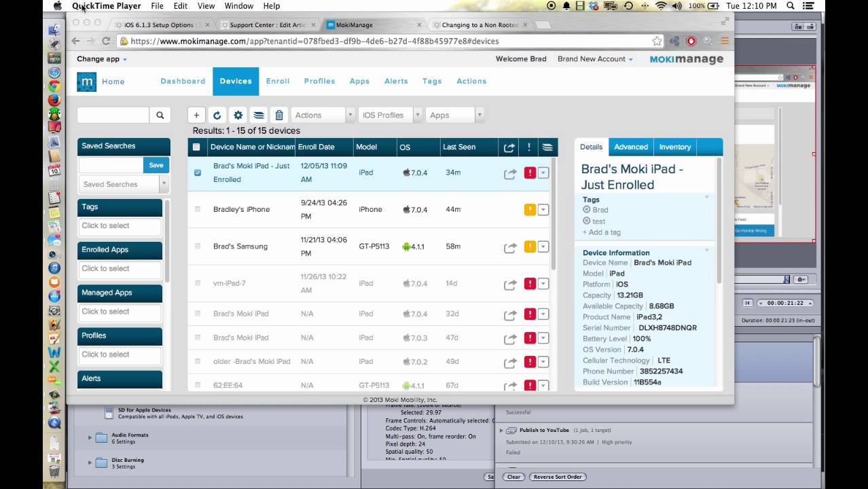Image resolution: width=868 pixels, height=489 pixels.
Task: Click the search magnifier button
Action: pyautogui.click(x=160, y=115)
